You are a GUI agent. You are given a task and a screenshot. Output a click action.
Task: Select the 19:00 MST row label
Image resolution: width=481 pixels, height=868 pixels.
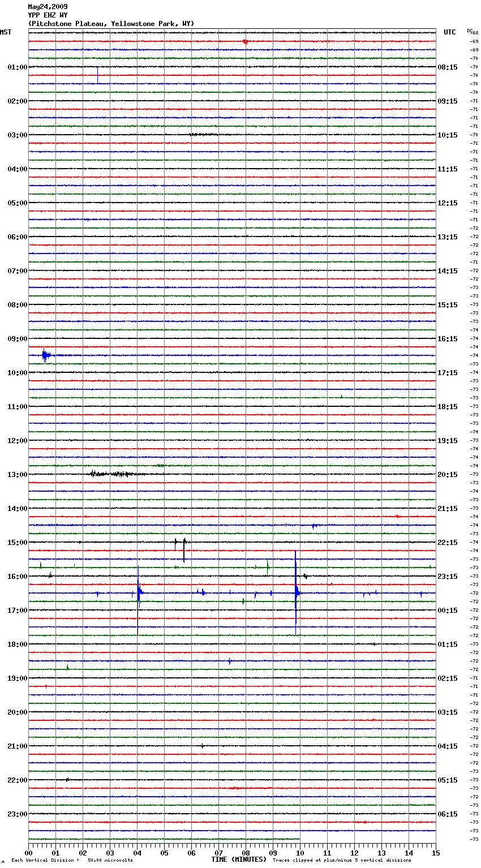click(x=18, y=678)
